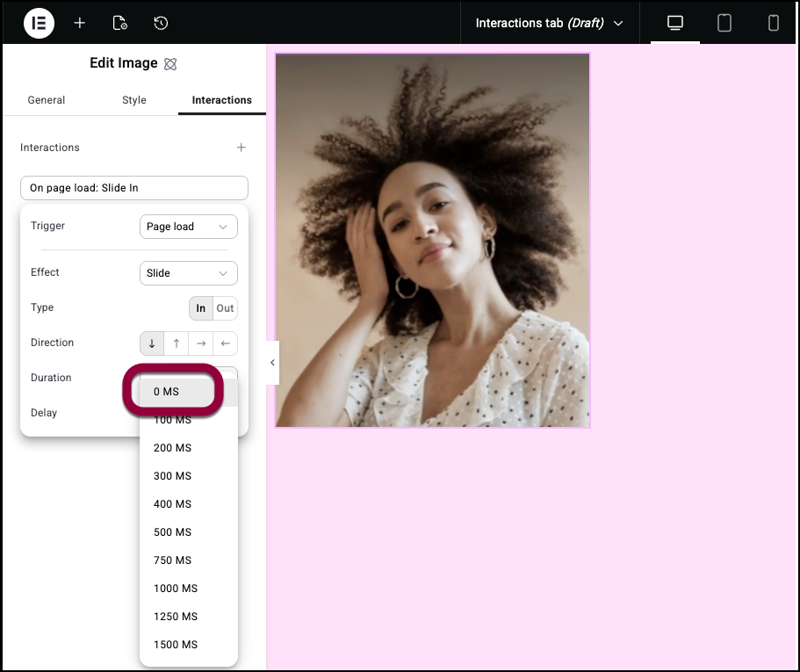Switch to the General tab
The width and height of the screenshot is (800, 672).
pyautogui.click(x=47, y=100)
